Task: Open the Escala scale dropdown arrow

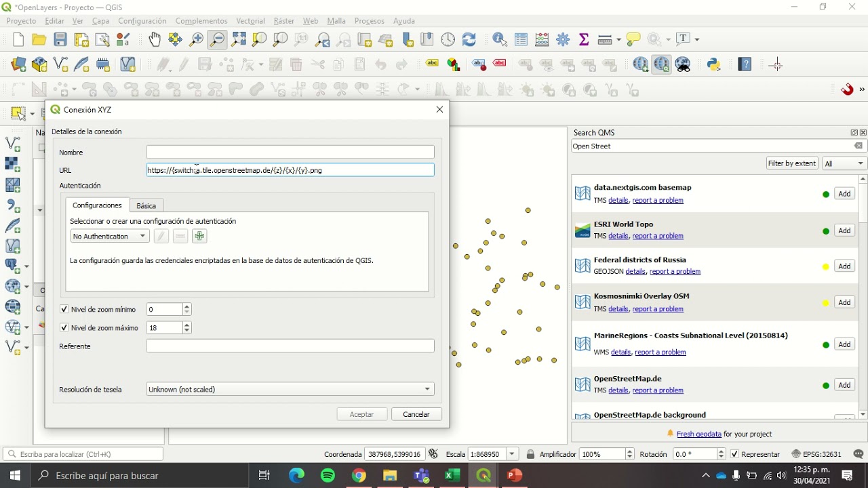Action: [x=513, y=454]
